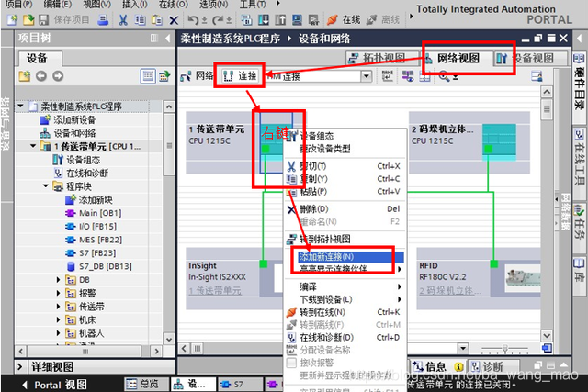Viewport: 588px width, 392px height.
Task: Navigate back in project tree
Action: point(40,76)
